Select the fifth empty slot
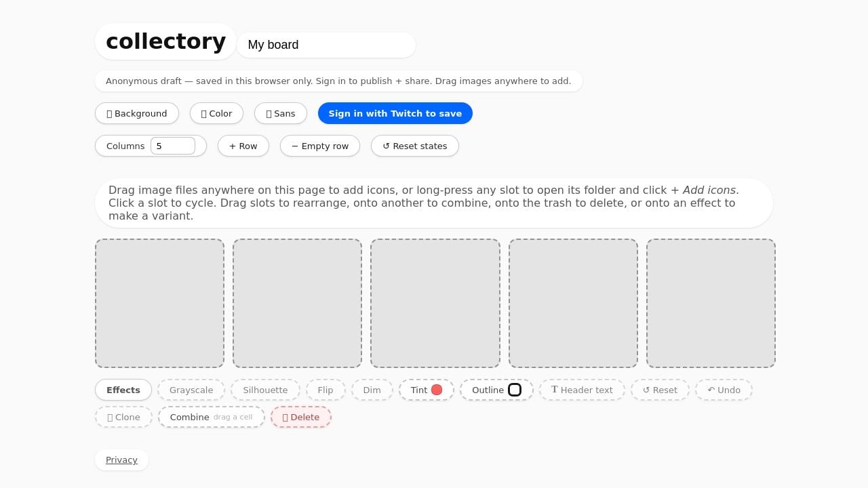The width and height of the screenshot is (868, 488). [x=711, y=303]
